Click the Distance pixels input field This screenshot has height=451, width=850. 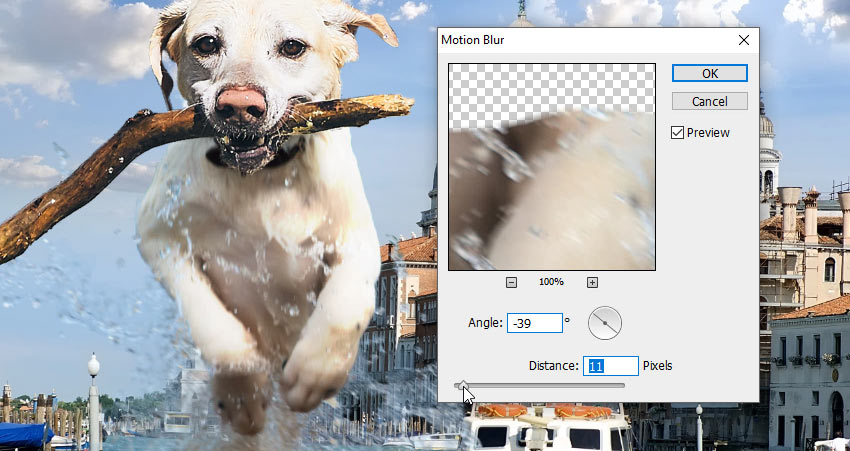tap(611, 366)
